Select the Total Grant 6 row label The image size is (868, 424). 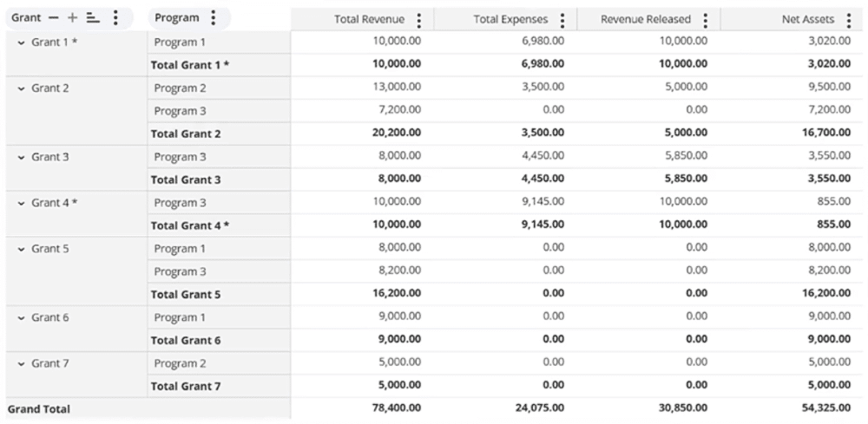(186, 341)
